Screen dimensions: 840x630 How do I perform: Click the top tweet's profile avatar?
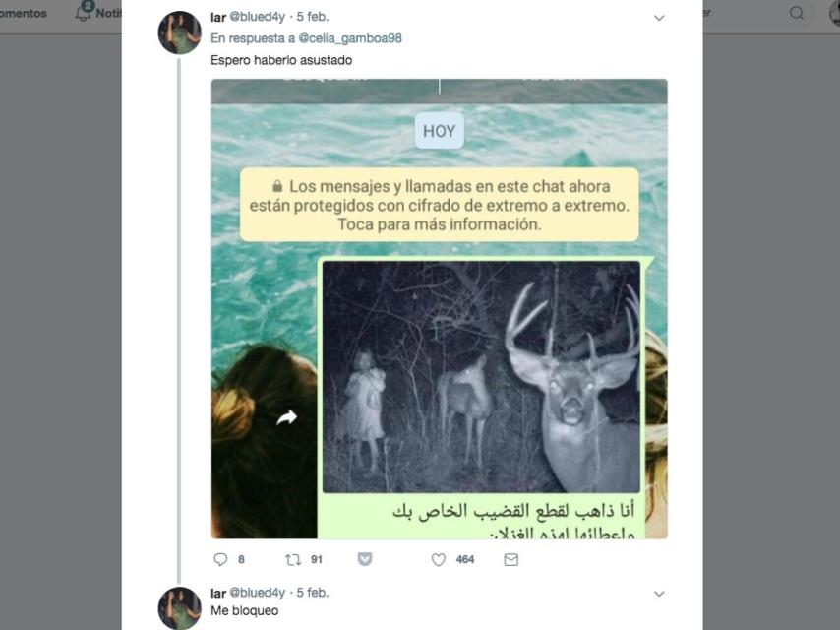tap(179, 32)
